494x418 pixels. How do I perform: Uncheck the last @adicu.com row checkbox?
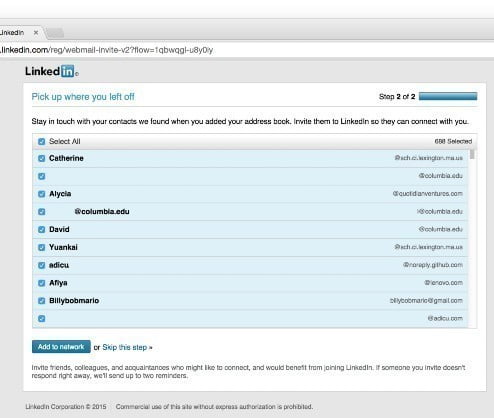coord(41,319)
